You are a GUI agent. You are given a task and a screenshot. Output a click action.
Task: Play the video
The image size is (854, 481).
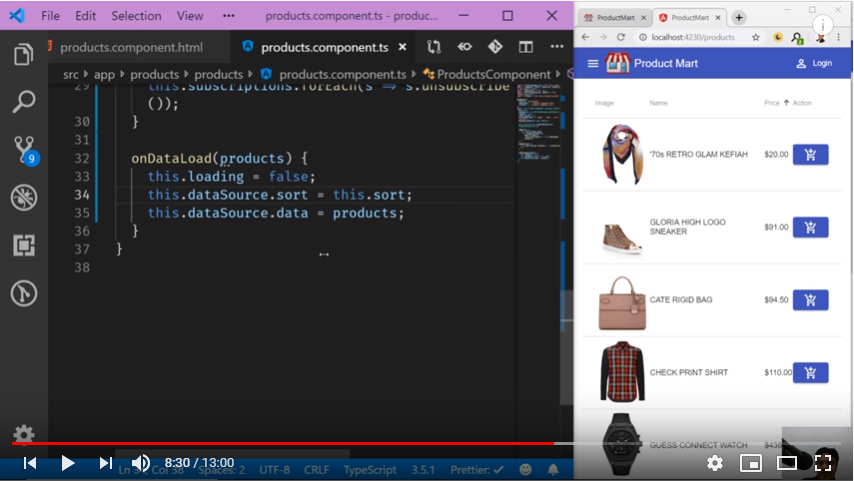(x=68, y=463)
